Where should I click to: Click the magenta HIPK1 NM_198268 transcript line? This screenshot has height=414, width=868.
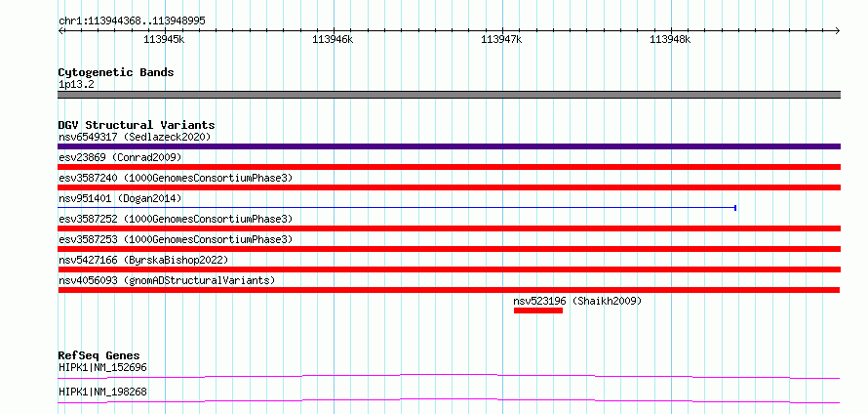tap(449, 400)
